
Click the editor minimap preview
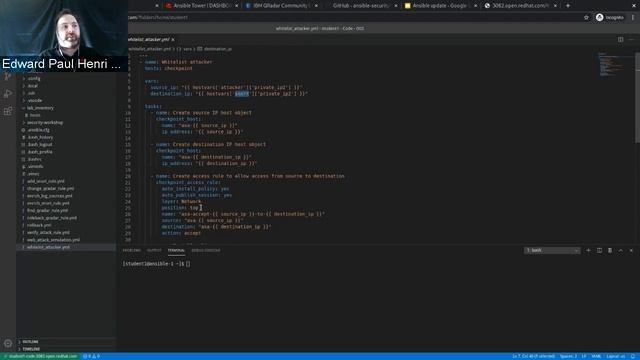pyautogui.click(x=611, y=64)
